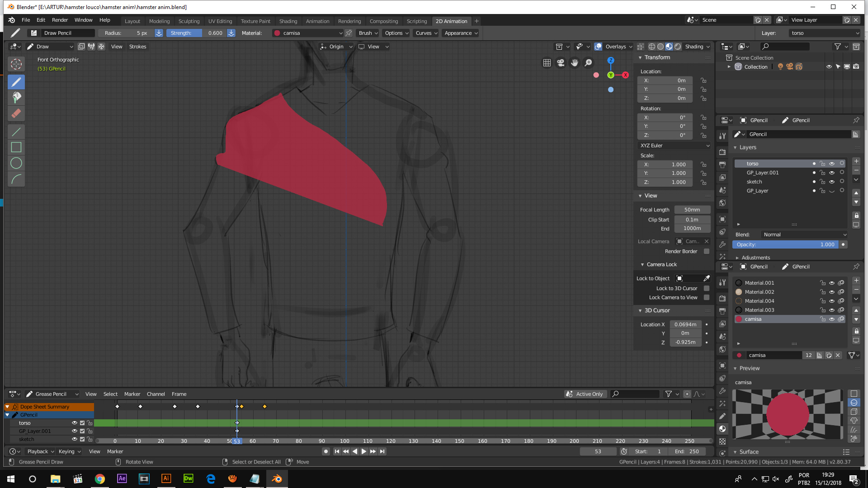The width and height of the screenshot is (868, 488).
Task: Click the current frame field showing 53
Action: [x=598, y=451]
